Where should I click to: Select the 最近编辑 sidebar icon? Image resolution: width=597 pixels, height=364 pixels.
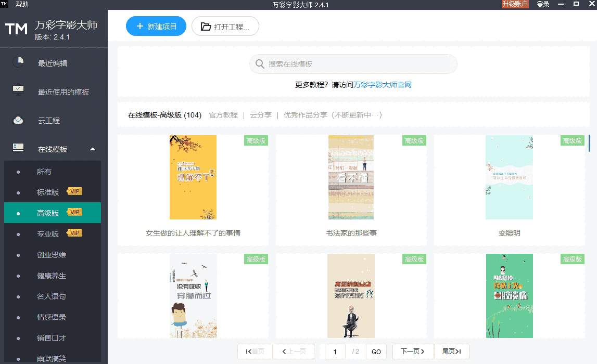(17, 62)
